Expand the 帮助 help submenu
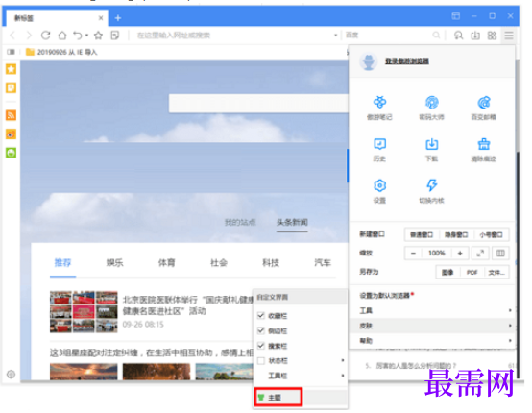The height and width of the screenshot is (413, 532). 432,341
